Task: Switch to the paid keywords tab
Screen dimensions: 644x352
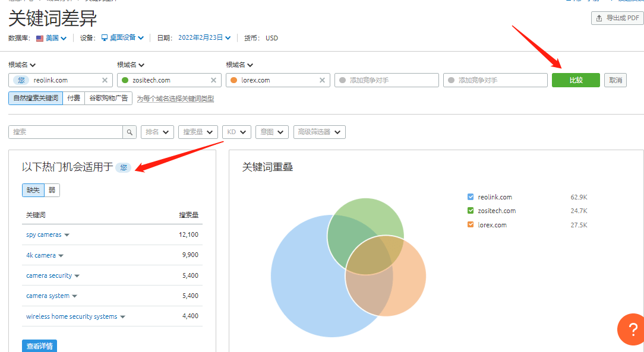Action: click(x=74, y=98)
